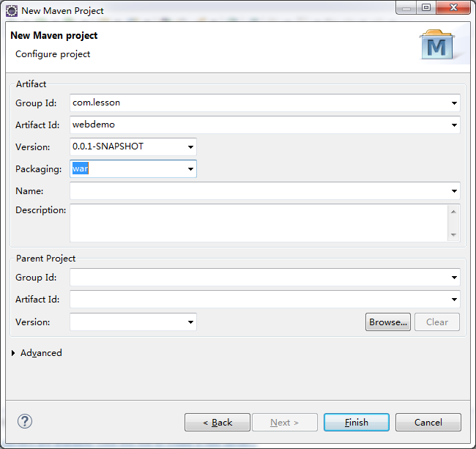Click into the Description text area
This screenshot has width=476, height=449.
(259, 223)
